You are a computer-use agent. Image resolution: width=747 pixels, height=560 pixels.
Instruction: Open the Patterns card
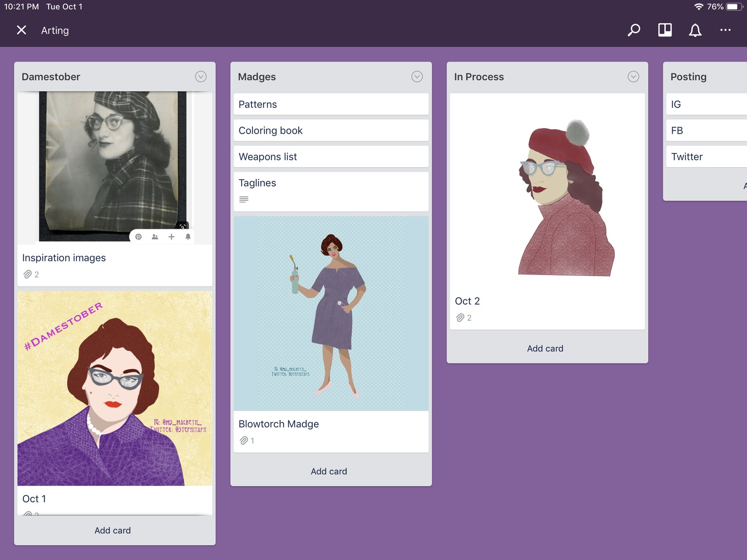tap(331, 105)
